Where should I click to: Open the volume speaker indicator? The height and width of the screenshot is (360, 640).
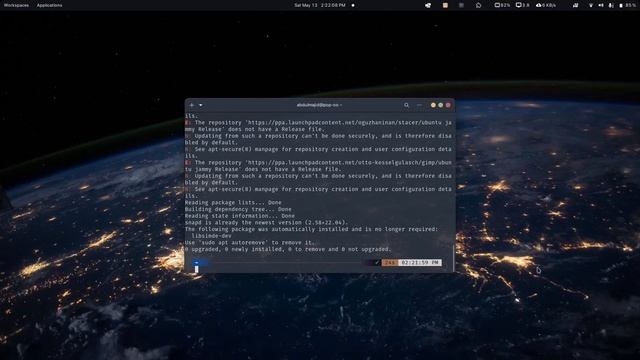(x=601, y=5)
